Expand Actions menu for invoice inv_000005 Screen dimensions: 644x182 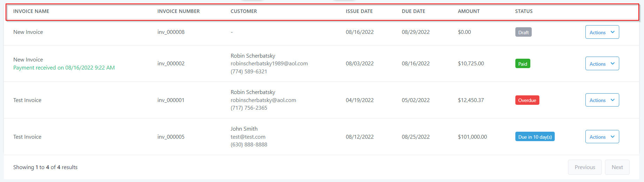click(602, 137)
